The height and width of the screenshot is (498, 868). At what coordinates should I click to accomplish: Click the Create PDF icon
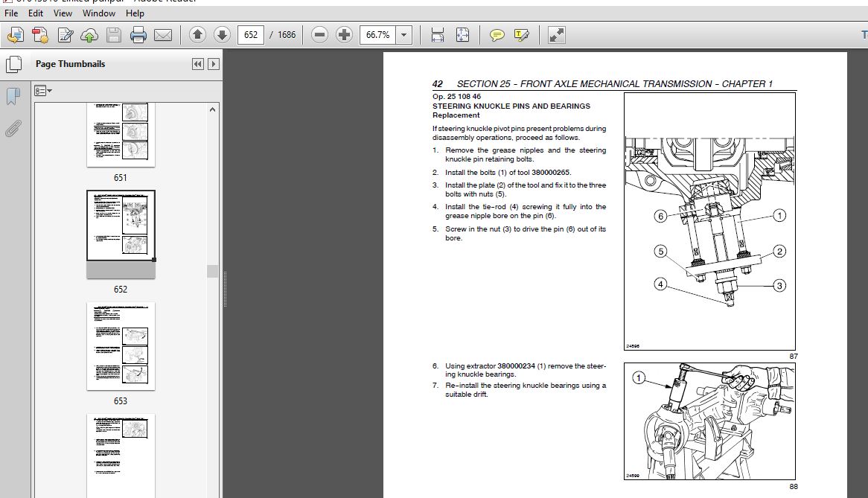tap(40, 35)
